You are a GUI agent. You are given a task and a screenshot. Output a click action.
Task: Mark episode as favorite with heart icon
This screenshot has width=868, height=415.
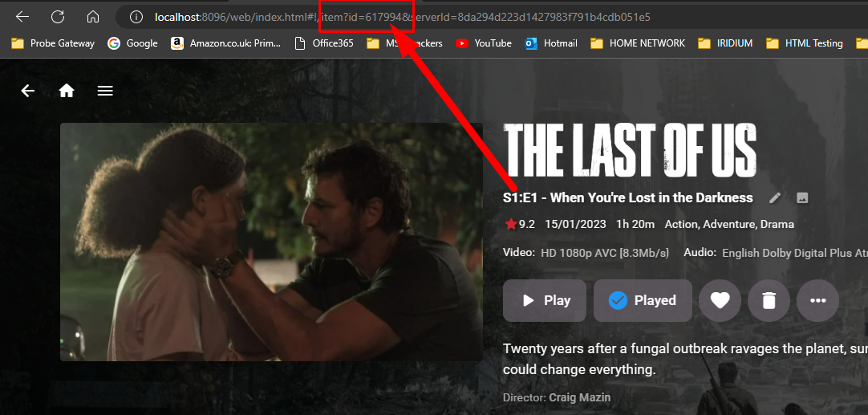coord(720,300)
